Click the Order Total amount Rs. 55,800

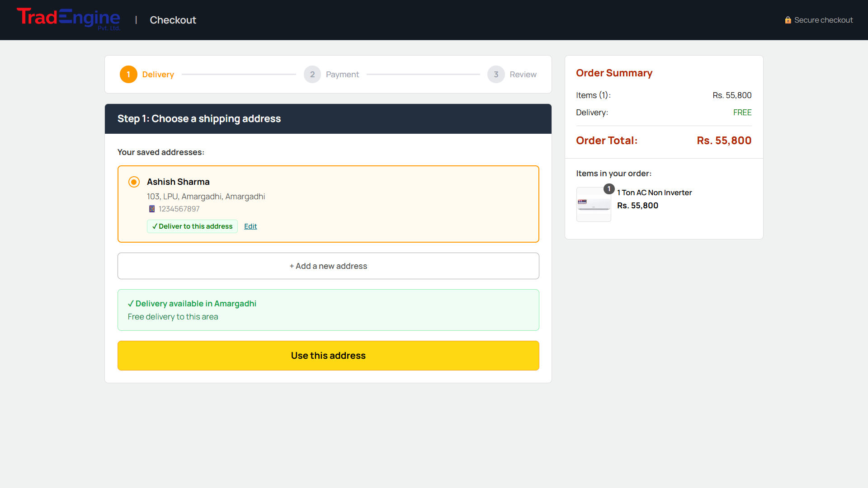[724, 141]
